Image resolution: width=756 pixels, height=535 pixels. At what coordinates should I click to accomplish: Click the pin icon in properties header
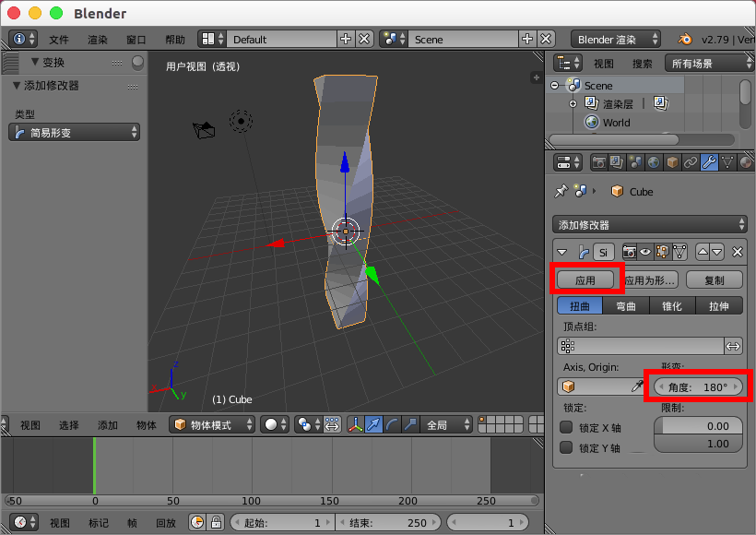[x=562, y=192]
